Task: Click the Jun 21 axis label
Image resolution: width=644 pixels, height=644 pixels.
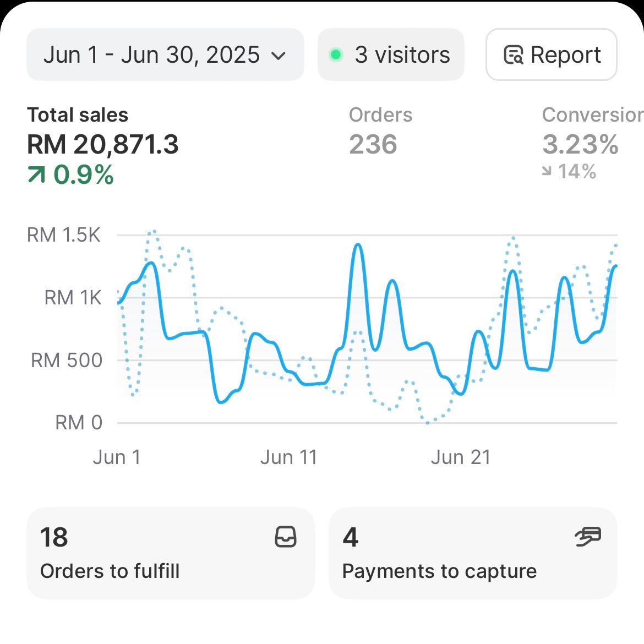Action: point(460,457)
